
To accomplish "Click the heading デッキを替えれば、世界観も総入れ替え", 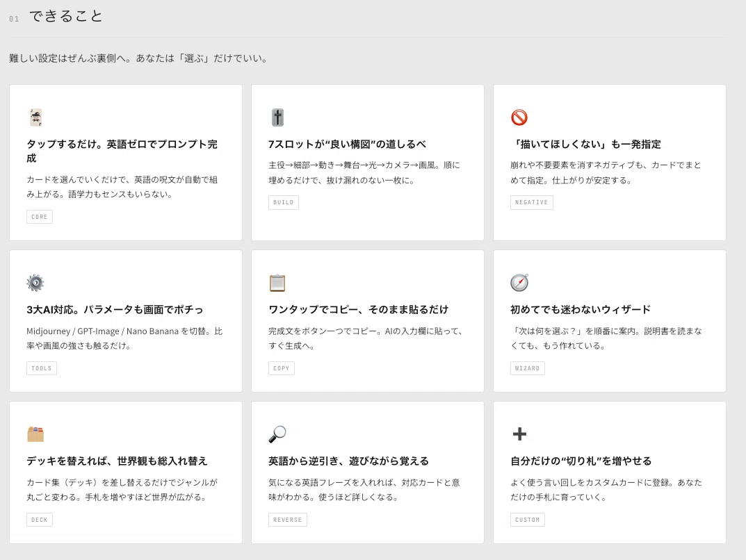I will (x=117, y=461).
